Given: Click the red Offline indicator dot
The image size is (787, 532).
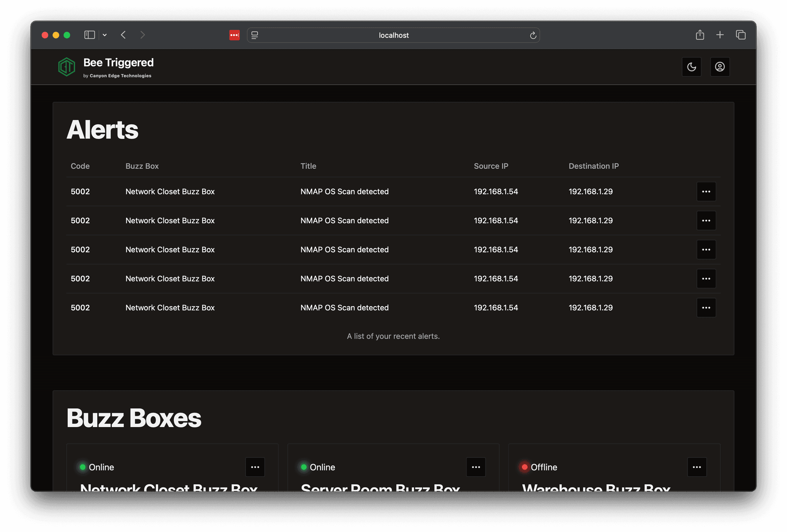Looking at the screenshot, I should pyautogui.click(x=525, y=467).
